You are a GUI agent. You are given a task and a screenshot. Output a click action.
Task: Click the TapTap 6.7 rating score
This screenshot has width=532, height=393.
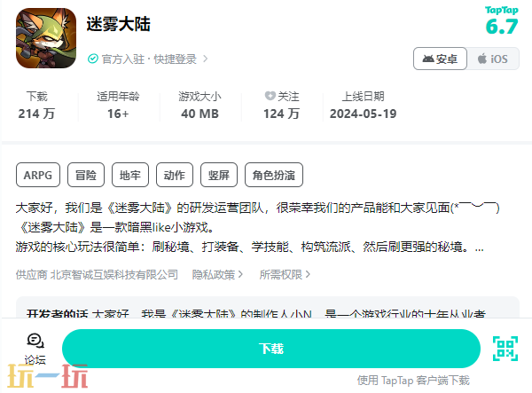(502, 20)
